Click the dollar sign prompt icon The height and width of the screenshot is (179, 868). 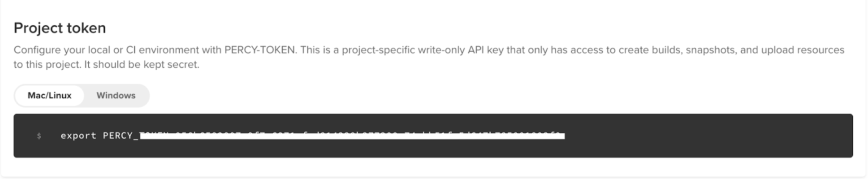(x=39, y=136)
